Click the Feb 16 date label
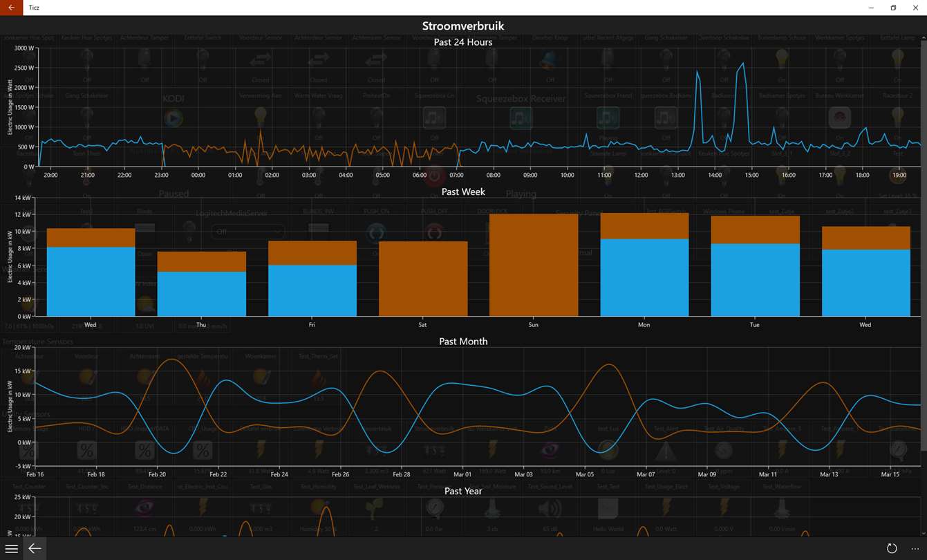Screen dimensions: 927x560 coord(35,474)
